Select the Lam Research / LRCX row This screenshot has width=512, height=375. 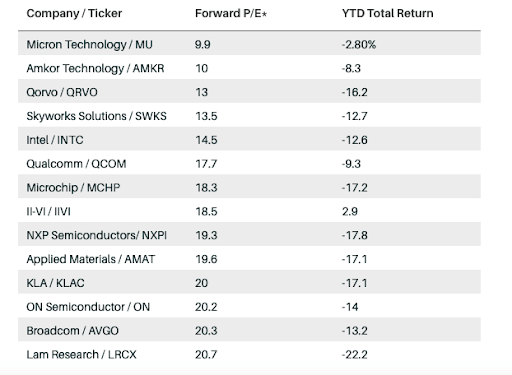point(249,354)
